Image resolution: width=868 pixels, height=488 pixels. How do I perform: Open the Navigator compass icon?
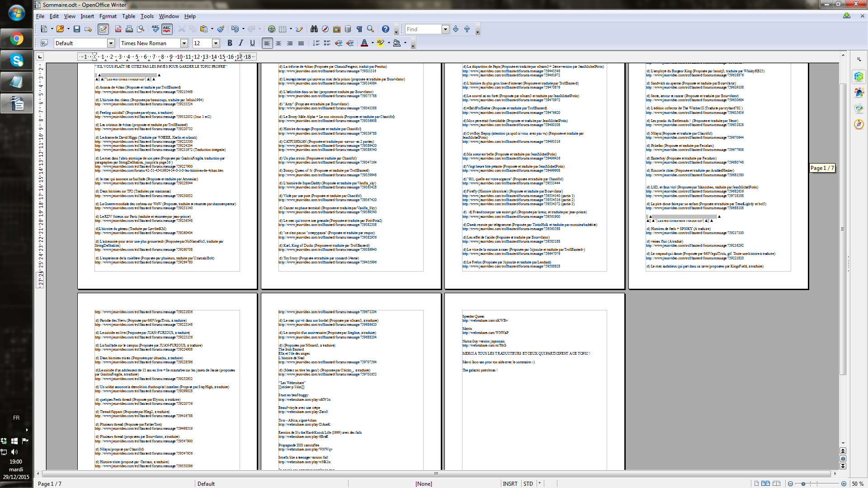(x=325, y=29)
